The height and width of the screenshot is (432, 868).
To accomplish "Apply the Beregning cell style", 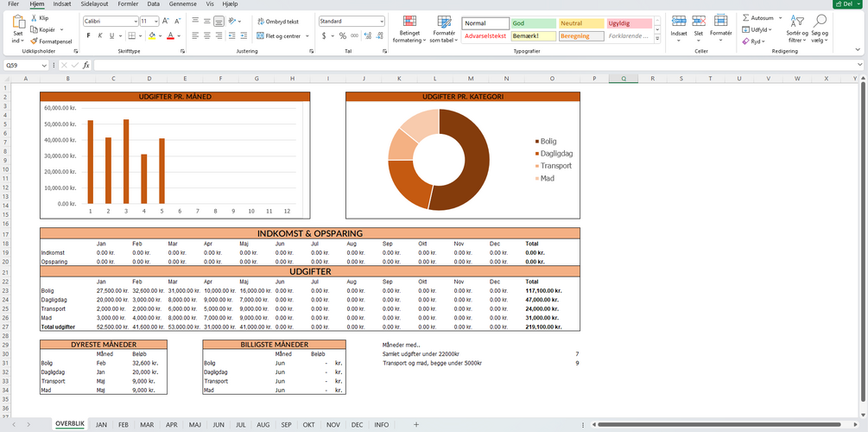I will point(581,36).
